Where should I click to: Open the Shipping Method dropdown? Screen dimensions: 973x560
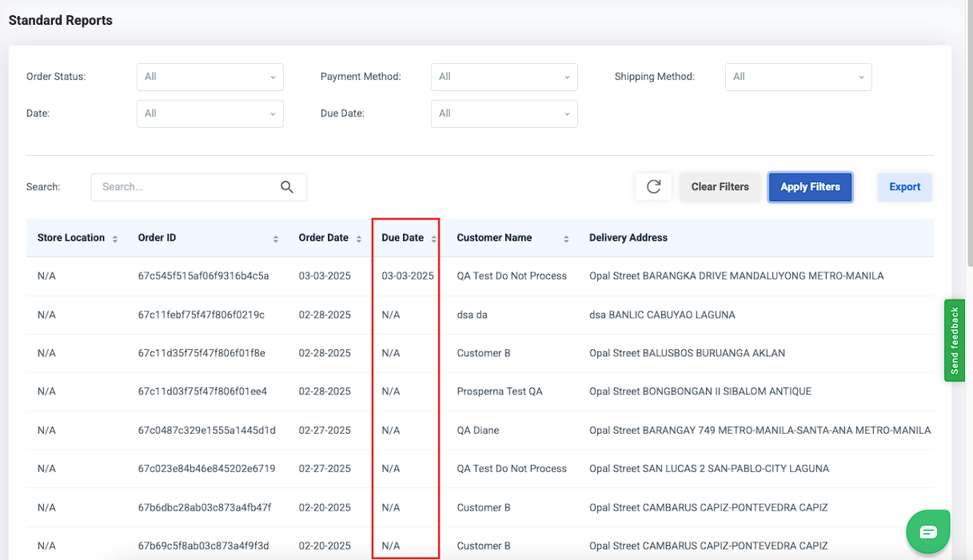pyautogui.click(x=799, y=77)
